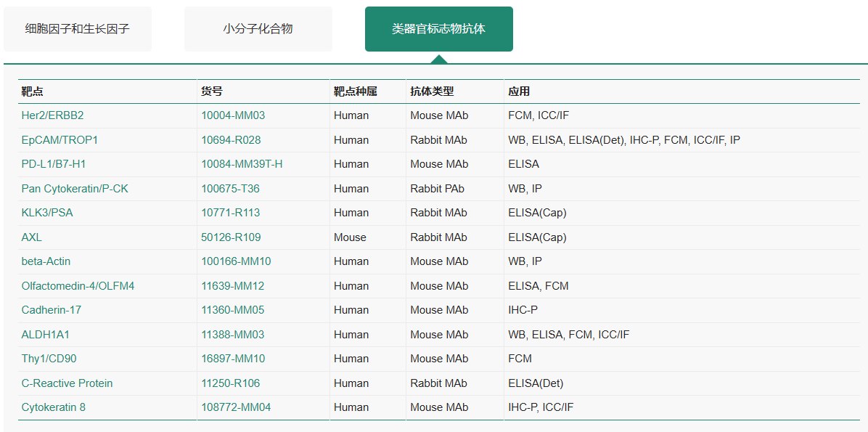Open the beta-Actin target link
Image resolution: width=868 pixels, height=432 pixels.
[x=46, y=261]
